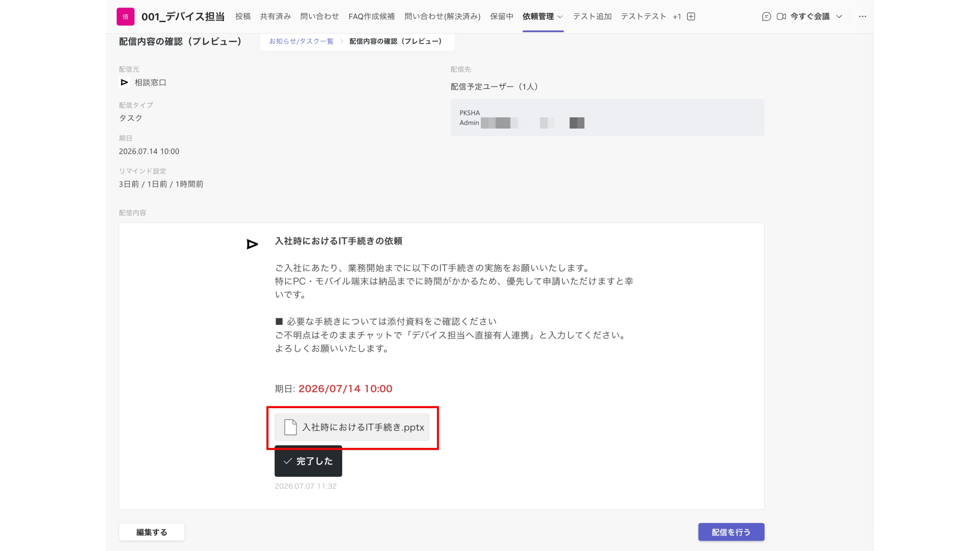This screenshot has height=551, width=980.
Task: Open the FAQ作成候補 tab
Action: [x=371, y=17]
